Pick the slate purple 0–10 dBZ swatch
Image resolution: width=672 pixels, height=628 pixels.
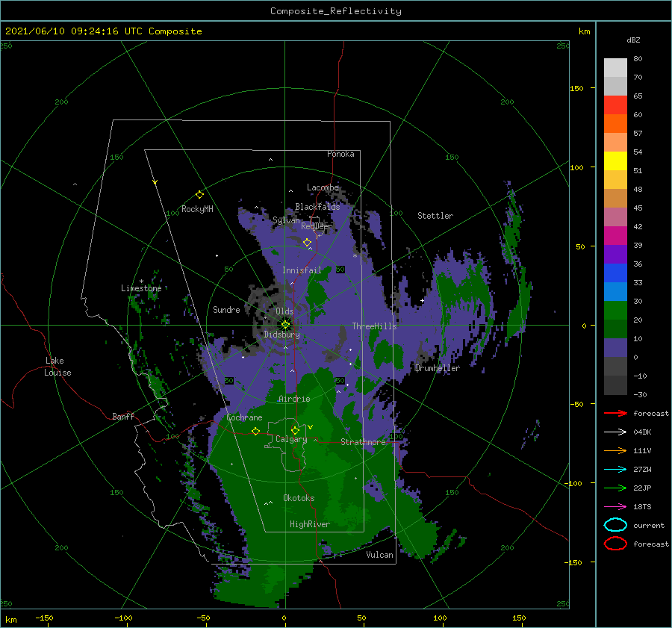pos(615,347)
